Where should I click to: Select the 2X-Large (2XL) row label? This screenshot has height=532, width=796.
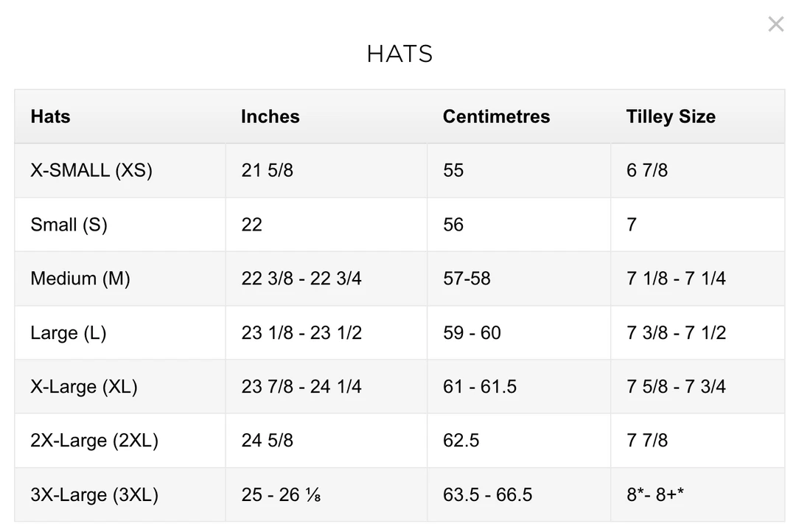[x=94, y=441]
